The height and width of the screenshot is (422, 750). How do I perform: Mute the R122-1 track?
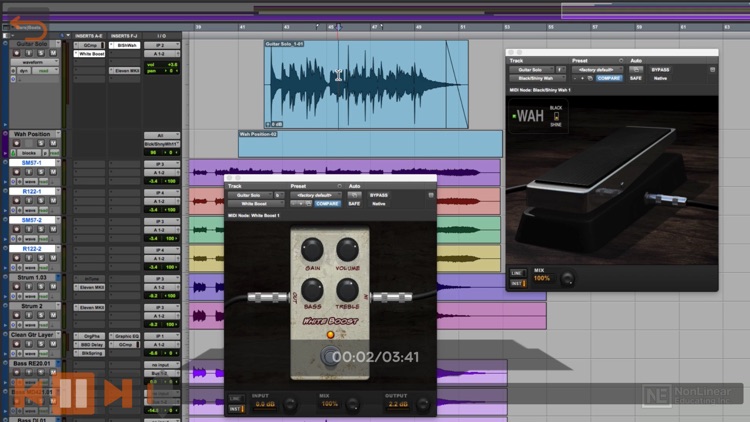point(53,200)
